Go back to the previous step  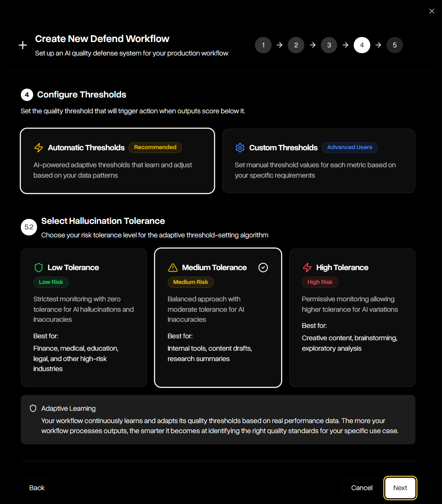(x=37, y=488)
